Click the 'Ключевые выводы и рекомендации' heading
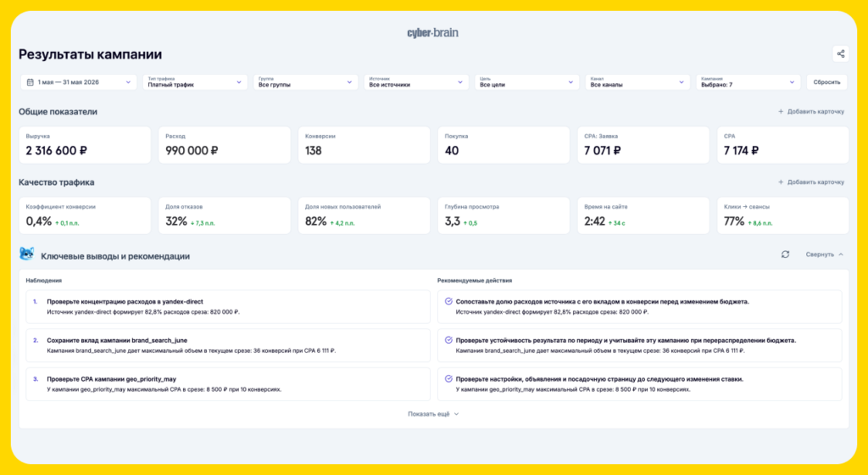Screen dimensions: 868x475 click(x=115, y=256)
